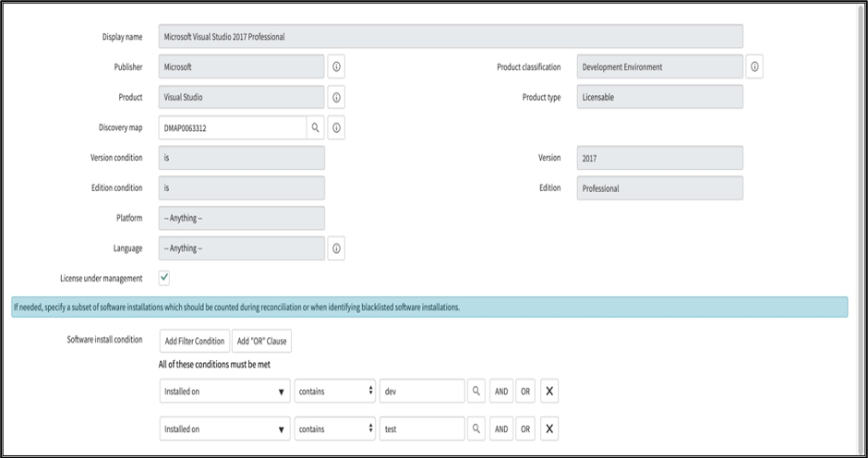Click the Version field showing 2017
Screen dimensions: 868x458
pyautogui.click(x=660, y=158)
